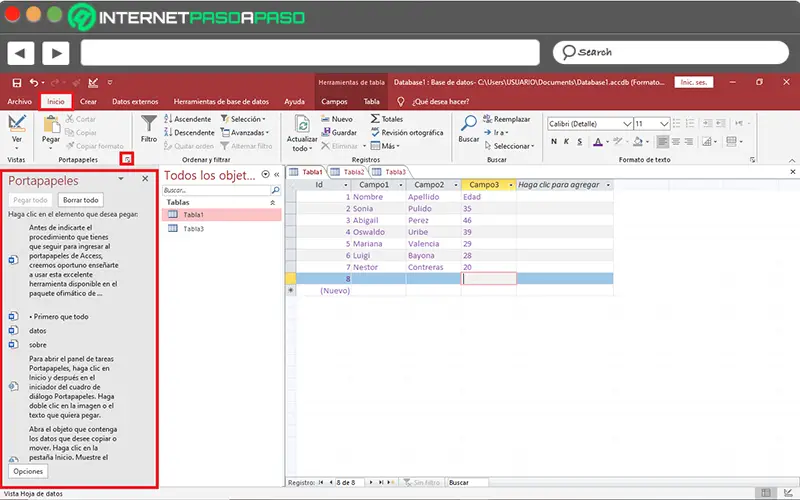Open Selección dropdown menu
This screenshot has width=800, height=500.
pos(243,119)
